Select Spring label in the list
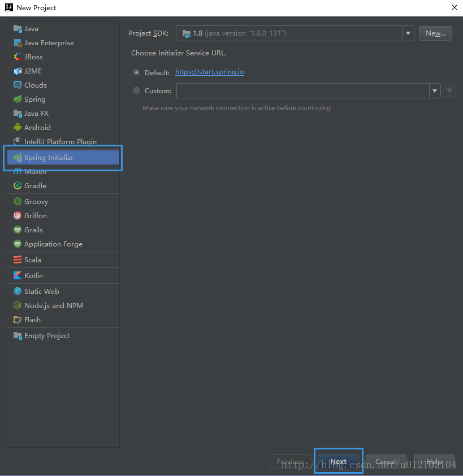This screenshot has width=463, height=476. tap(35, 99)
